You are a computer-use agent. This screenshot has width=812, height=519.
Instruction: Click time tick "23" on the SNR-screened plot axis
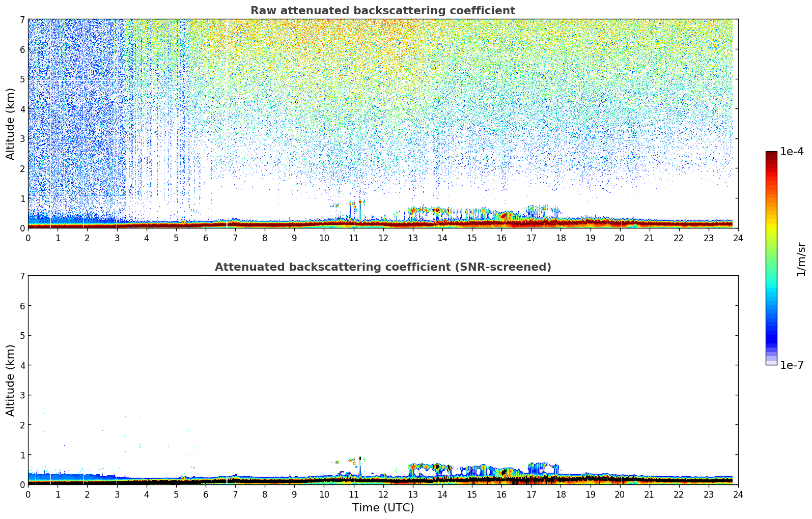click(x=709, y=494)
